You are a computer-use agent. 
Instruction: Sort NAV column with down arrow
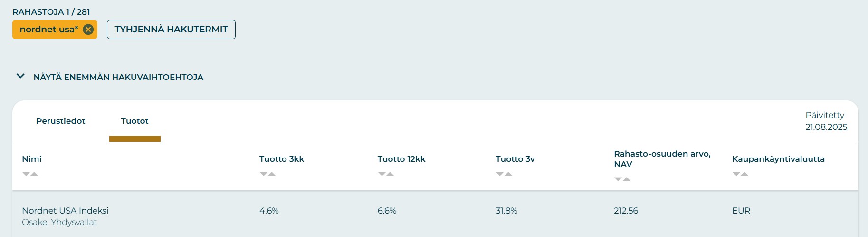618,179
